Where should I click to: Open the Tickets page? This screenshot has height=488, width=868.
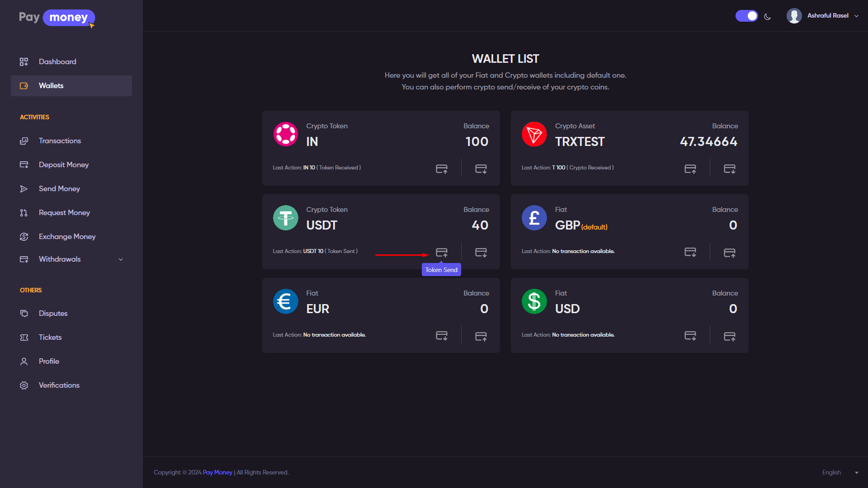click(50, 338)
